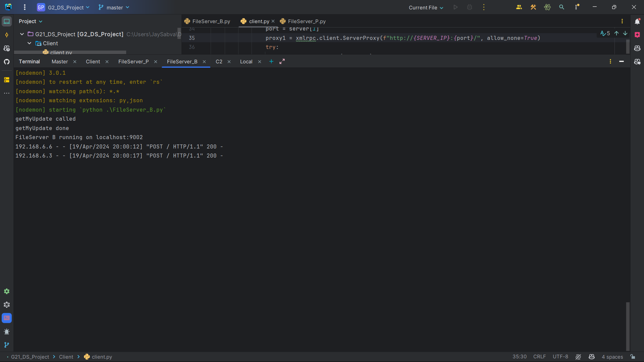Switch to the FileServer_P terminal tab
The width and height of the screenshot is (644, 362).
[133, 62]
